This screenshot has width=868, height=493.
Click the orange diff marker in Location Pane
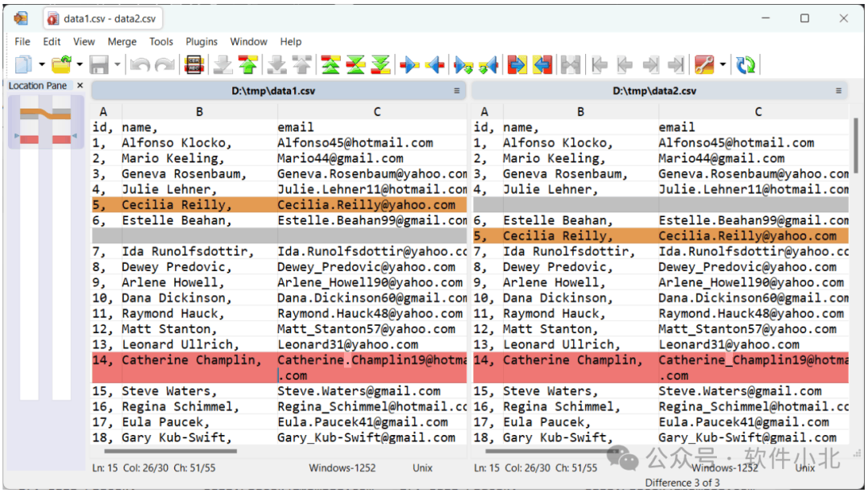[45, 113]
